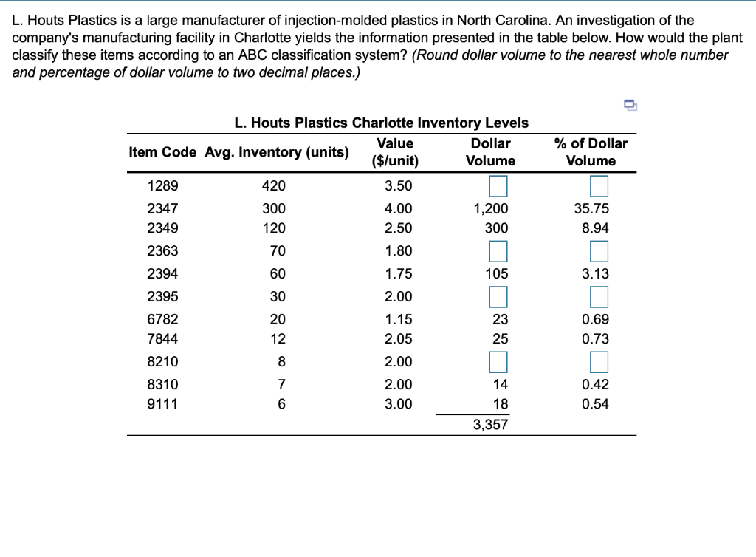This screenshot has height=557, width=756.
Task: Select item code 2395
Action: pyautogui.click(x=162, y=296)
